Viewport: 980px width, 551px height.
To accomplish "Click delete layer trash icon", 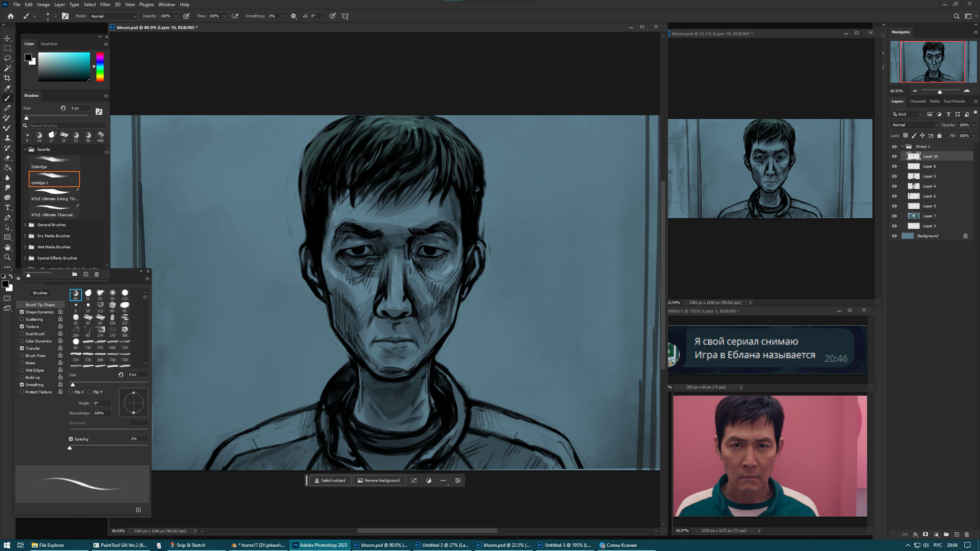I will (x=967, y=534).
